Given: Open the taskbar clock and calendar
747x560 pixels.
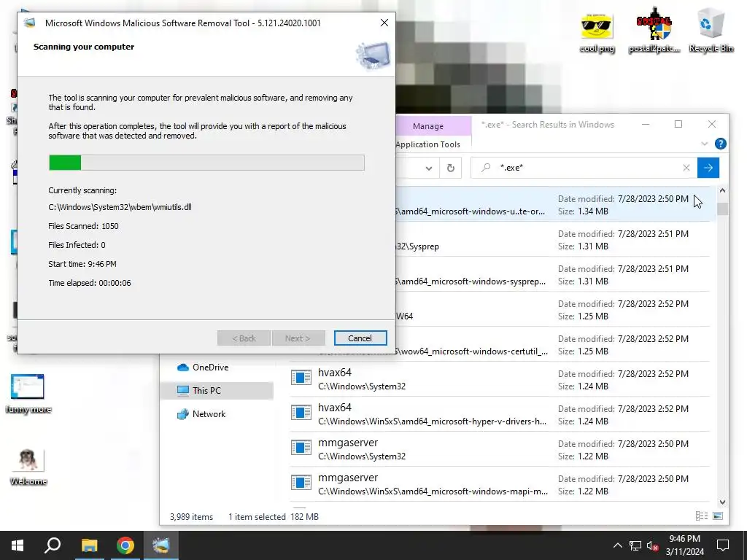Looking at the screenshot, I should click(684, 545).
